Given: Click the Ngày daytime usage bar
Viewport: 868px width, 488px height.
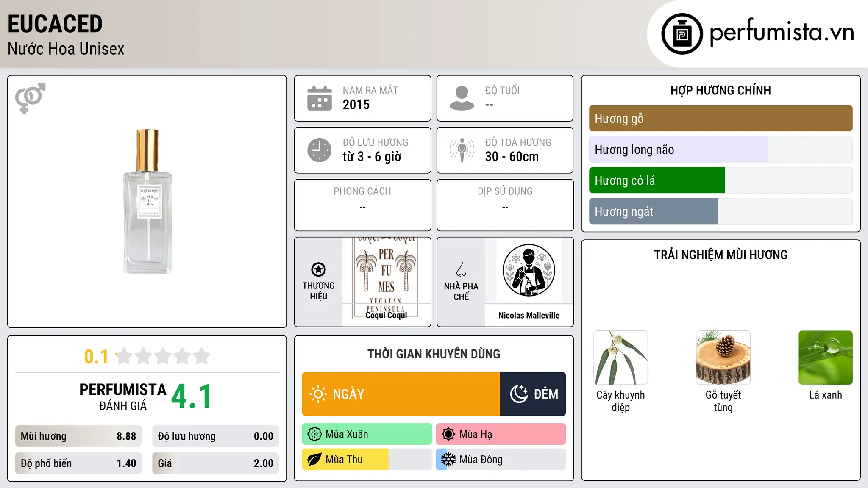Looking at the screenshot, I should pyautogui.click(x=401, y=394).
